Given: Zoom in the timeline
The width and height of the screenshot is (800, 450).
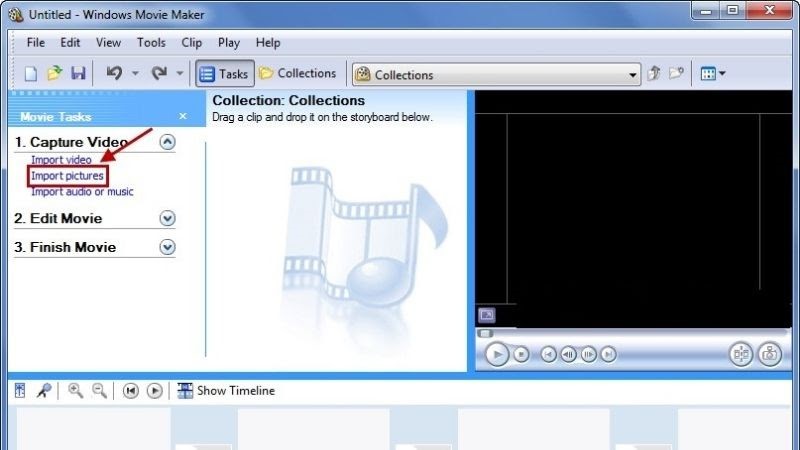Looking at the screenshot, I should pos(76,391).
